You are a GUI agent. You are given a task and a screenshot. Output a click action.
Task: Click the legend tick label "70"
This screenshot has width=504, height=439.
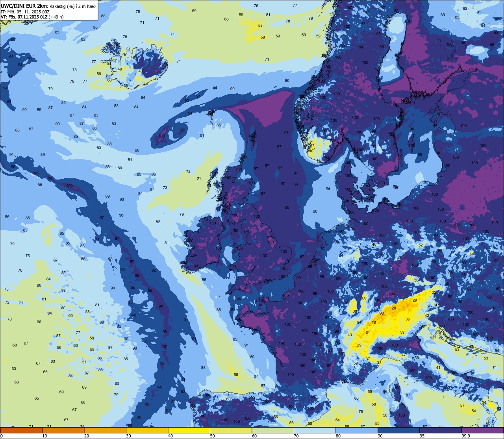[x=296, y=436]
